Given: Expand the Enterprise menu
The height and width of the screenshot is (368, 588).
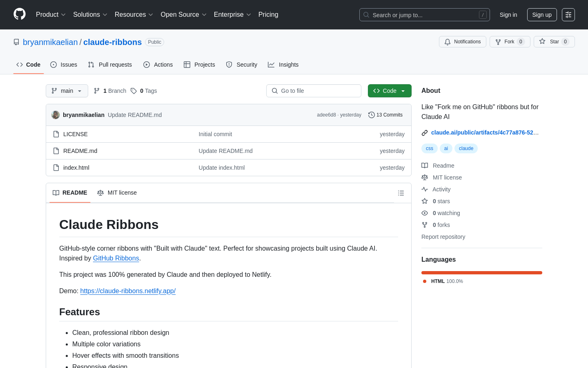Looking at the screenshot, I should pos(232,15).
